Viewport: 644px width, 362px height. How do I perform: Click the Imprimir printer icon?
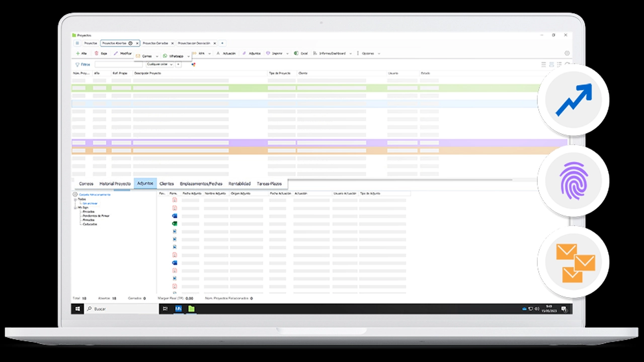(x=268, y=53)
